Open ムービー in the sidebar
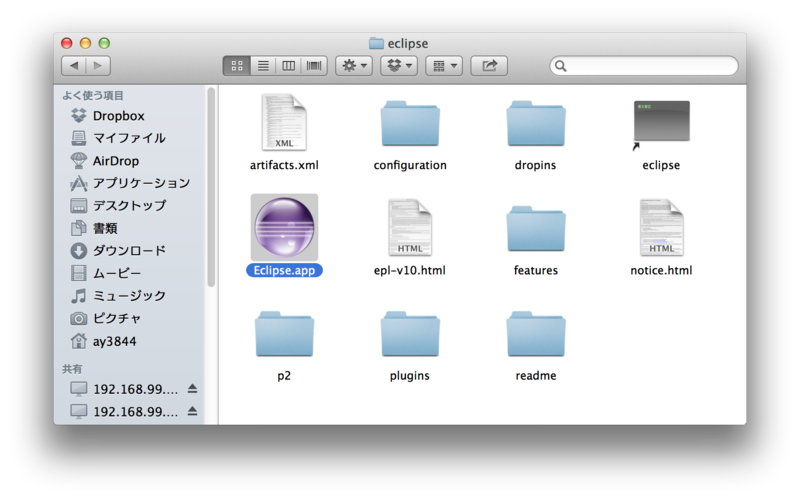Viewport: 800px width, 499px height. (106, 273)
